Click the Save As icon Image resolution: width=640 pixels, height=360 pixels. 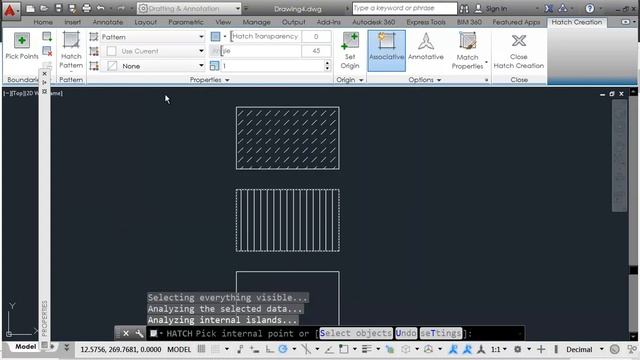(72, 9)
